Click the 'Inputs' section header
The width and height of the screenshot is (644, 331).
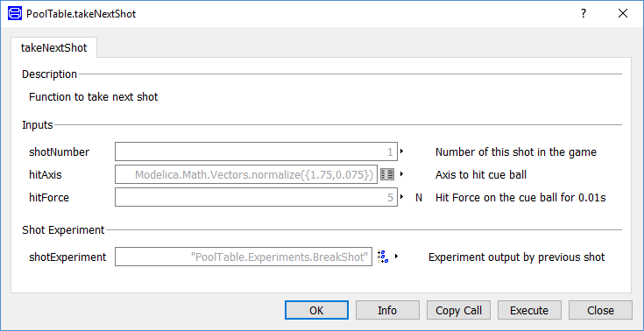point(38,125)
